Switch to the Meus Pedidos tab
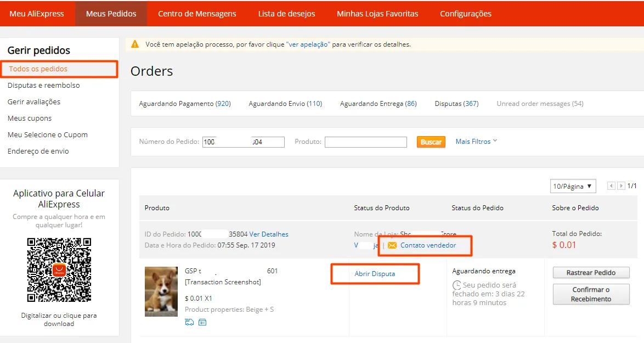The image size is (644, 343). coord(111,14)
